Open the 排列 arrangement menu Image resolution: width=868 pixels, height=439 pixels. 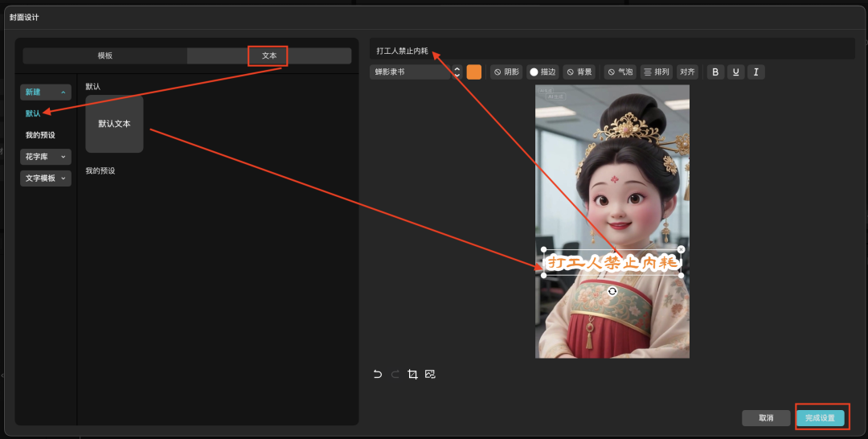point(657,72)
